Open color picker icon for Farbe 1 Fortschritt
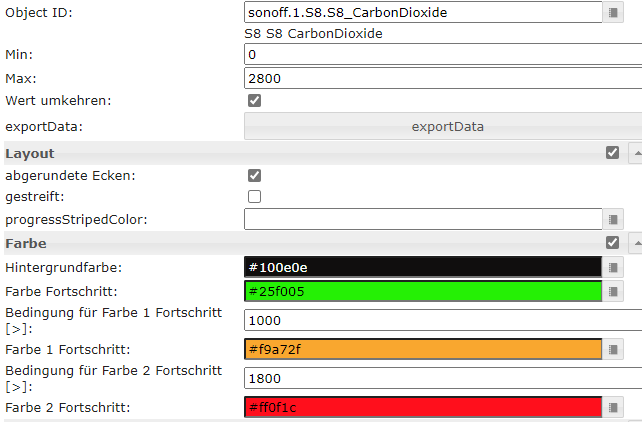642x422 pixels. pos(614,349)
